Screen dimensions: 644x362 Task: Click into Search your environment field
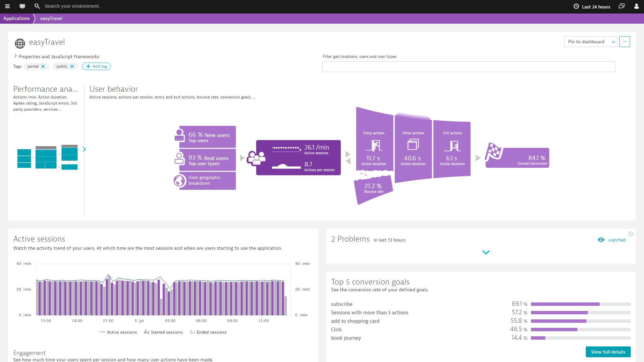tap(73, 6)
